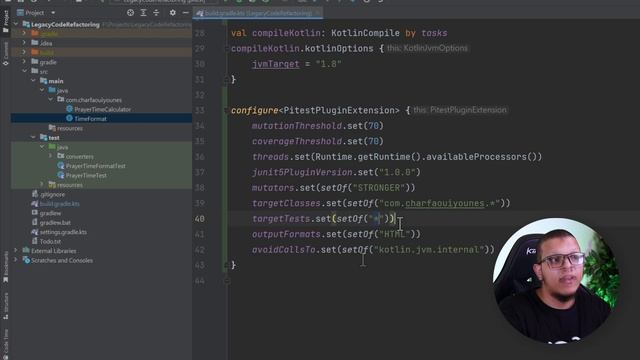
Task: Expand the orange build folder
Action: [x=24, y=52]
